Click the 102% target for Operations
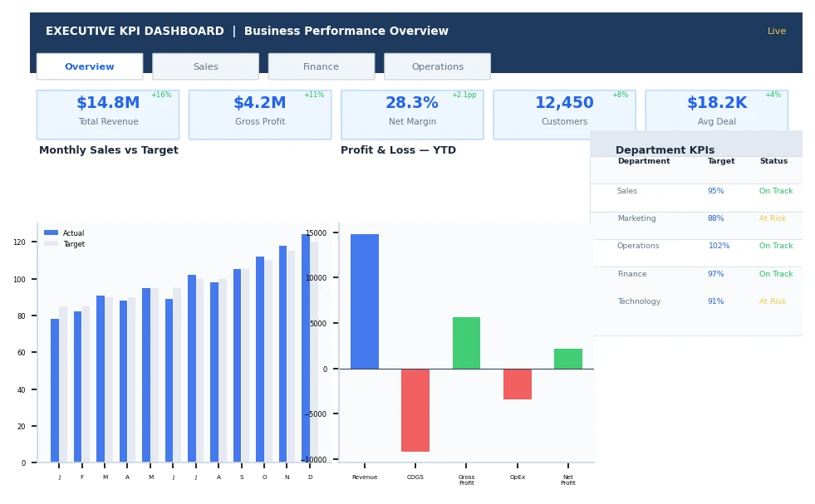The height and width of the screenshot is (504, 815). tap(719, 246)
